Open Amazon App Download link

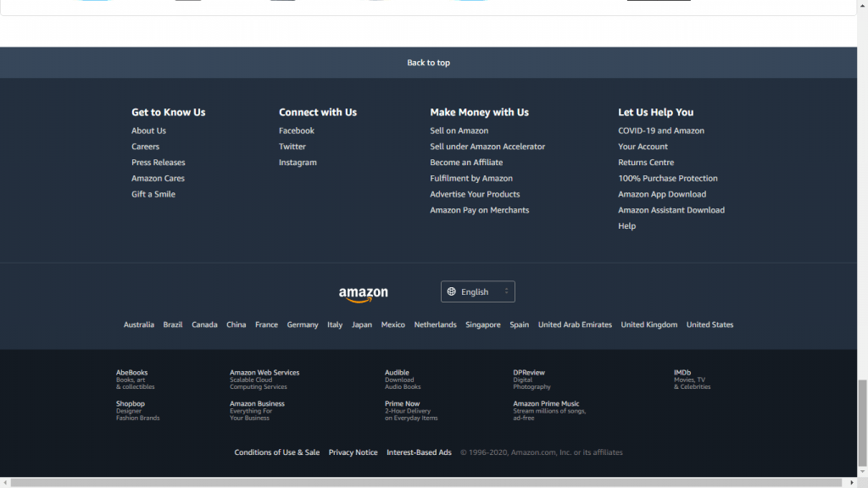coord(662,194)
